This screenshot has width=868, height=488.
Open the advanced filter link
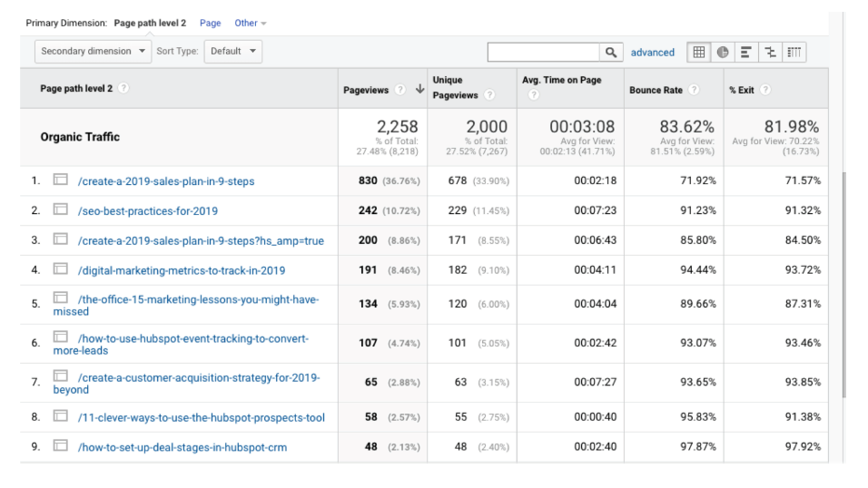653,53
